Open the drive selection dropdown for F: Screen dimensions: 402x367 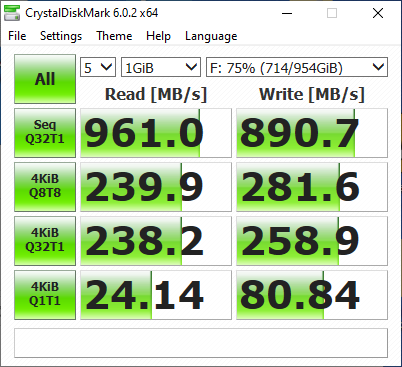pos(297,67)
